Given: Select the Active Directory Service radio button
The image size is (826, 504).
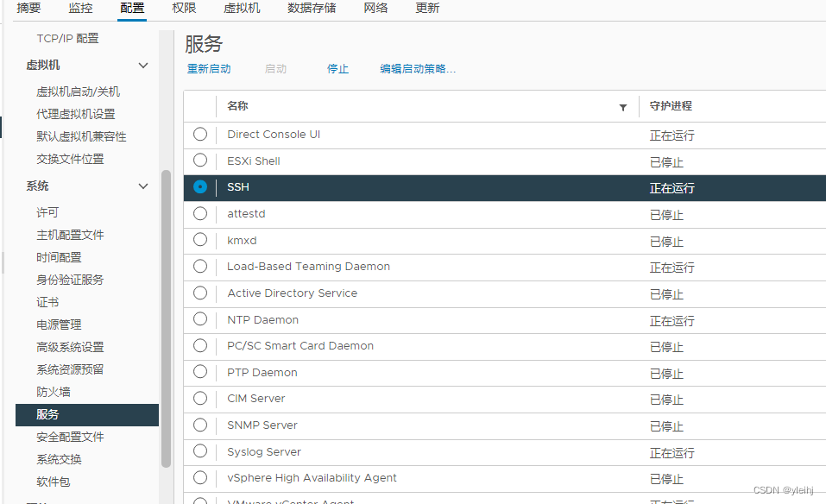Looking at the screenshot, I should click(200, 293).
